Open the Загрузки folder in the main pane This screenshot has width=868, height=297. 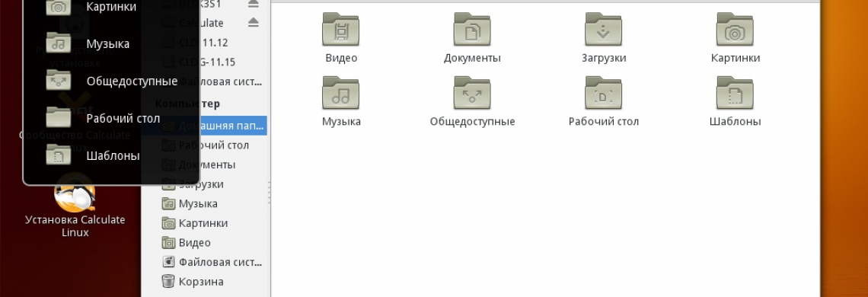pos(603,37)
